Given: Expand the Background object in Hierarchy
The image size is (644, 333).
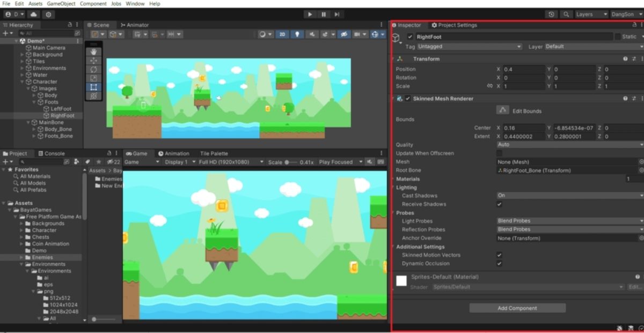Looking at the screenshot, I should 22,55.
